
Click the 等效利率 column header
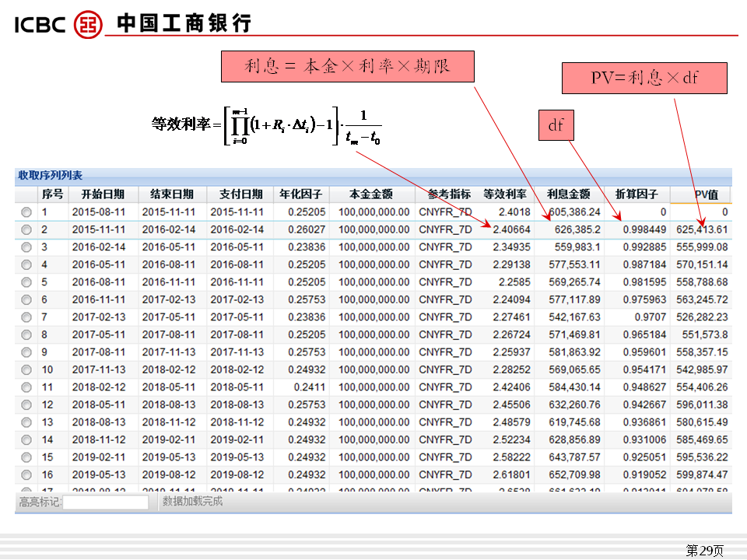click(x=504, y=194)
